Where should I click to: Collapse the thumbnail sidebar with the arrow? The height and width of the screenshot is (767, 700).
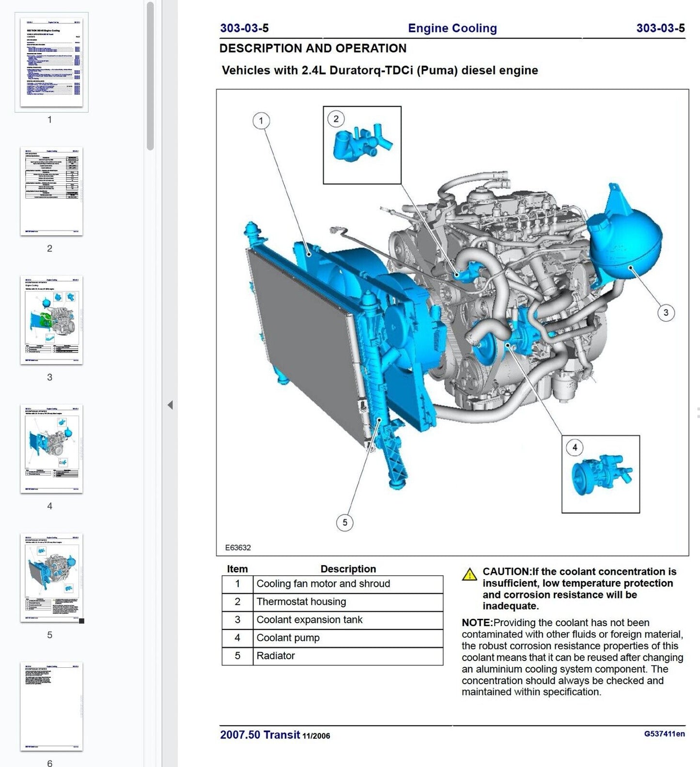[x=170, y=405]
